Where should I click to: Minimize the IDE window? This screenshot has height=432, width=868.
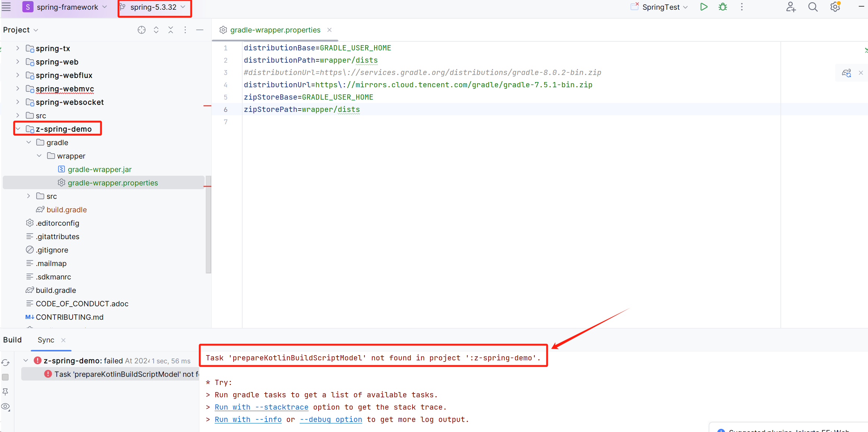tap(861, 7)
